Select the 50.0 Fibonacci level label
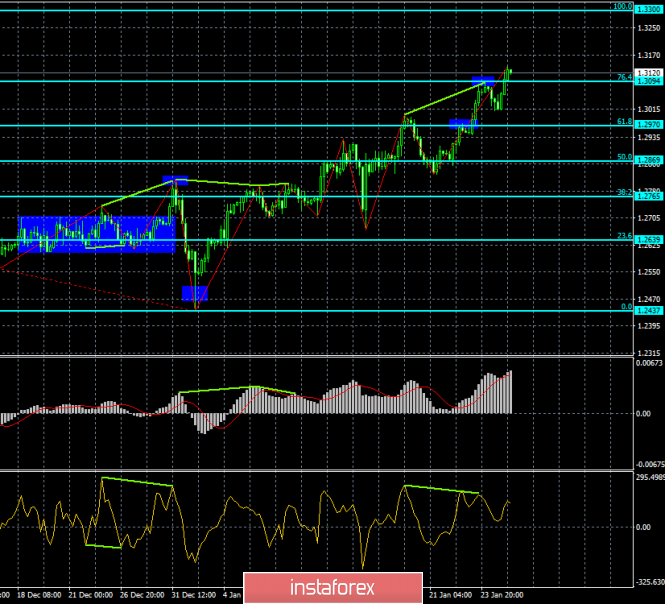665x604 pixels. (x=624, y=157)
